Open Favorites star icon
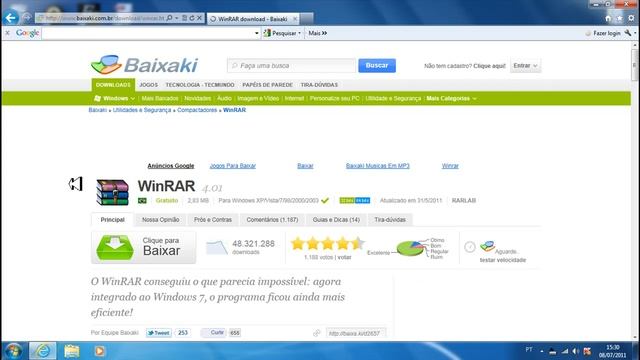Screen dimensions: 640x360 [620, 18]
